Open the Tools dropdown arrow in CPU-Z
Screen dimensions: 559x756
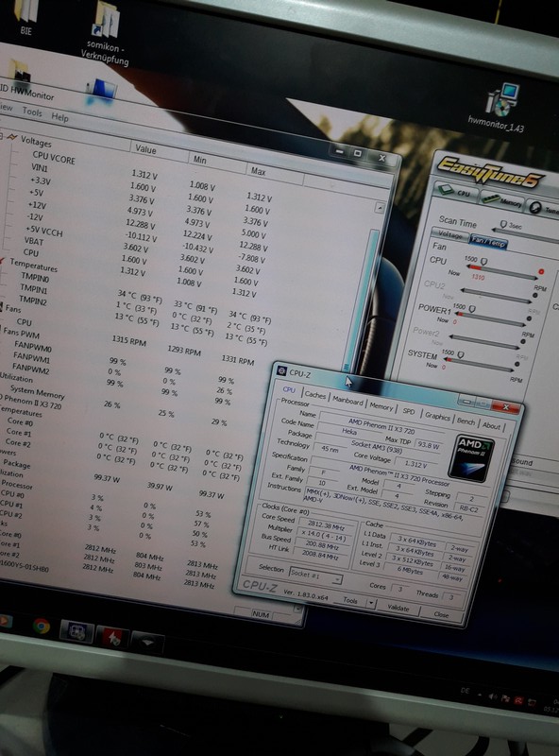point(370,603)
